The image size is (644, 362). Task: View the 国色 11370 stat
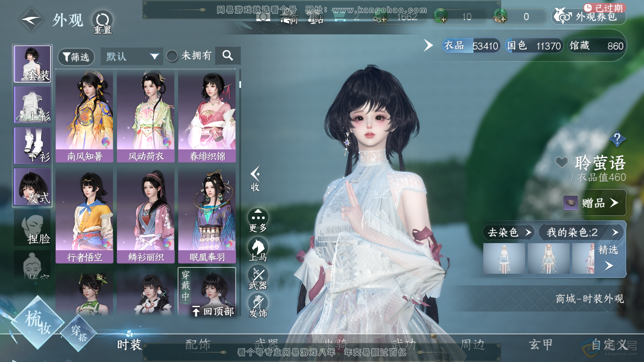534,46
